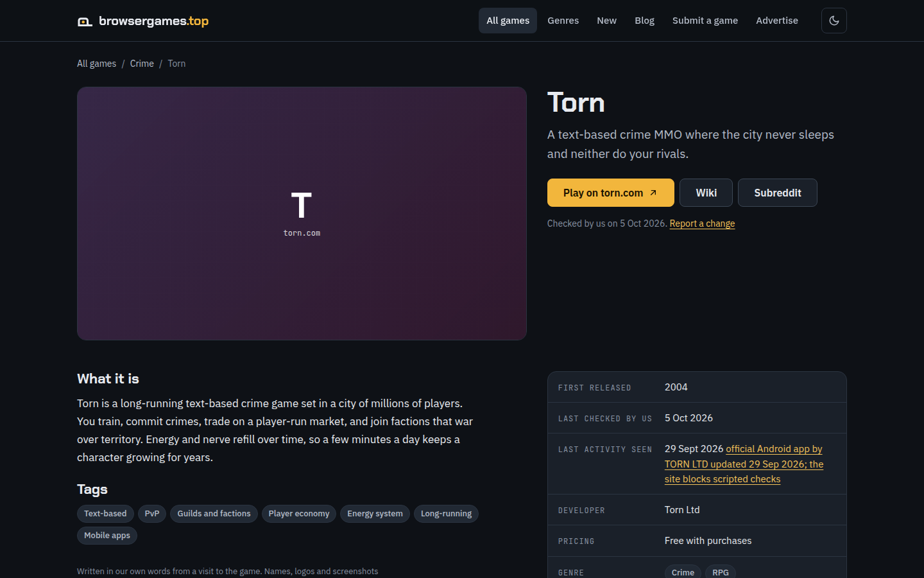This screenshot has height=578, width=924.
Task: Click the 2004 first released value
Action: click(676, 387)
